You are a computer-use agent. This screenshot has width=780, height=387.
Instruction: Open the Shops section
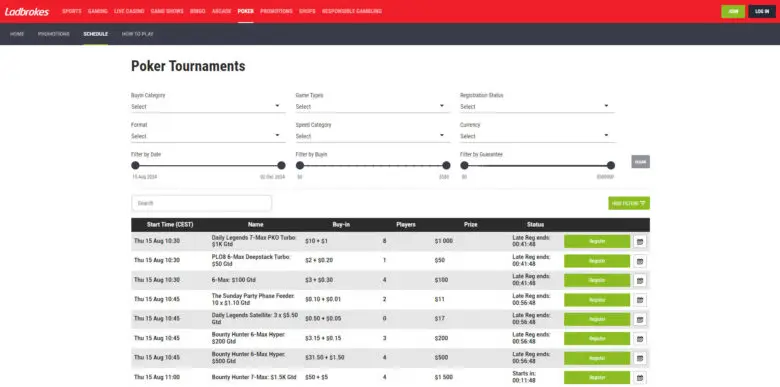(307, 11)
